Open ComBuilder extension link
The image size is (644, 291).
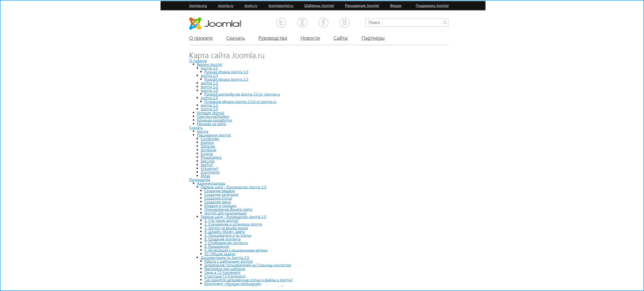tap(210, 139)
